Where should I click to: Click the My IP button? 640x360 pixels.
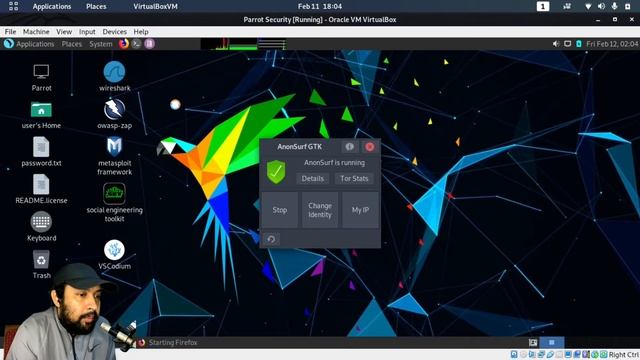[x=360, y=210]
